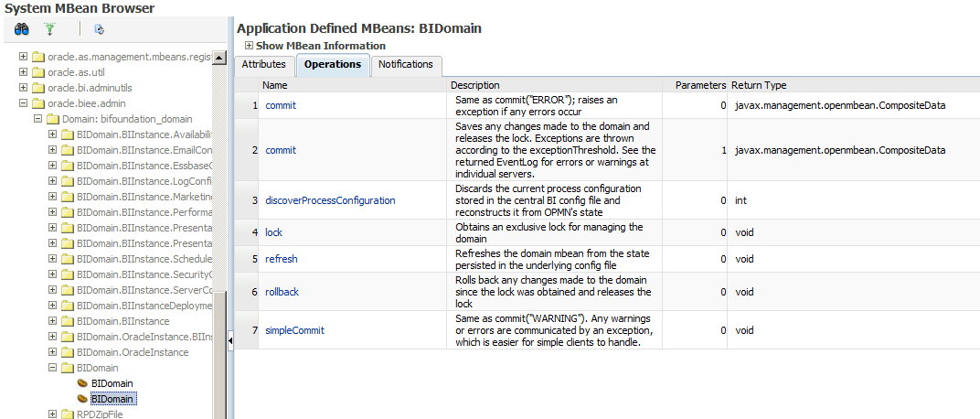Switch to the Attributes tab

point(264,64)
